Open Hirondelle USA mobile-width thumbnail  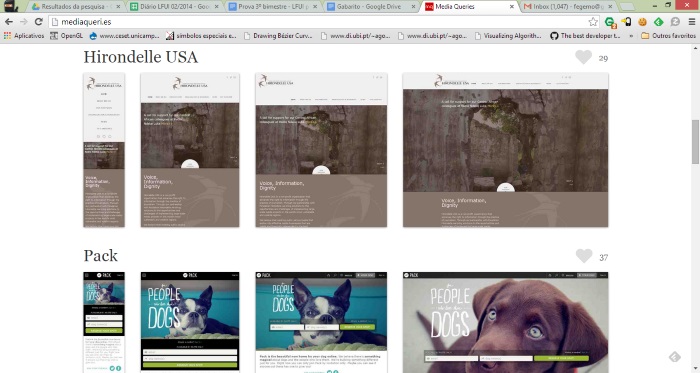tap(104, 150)
